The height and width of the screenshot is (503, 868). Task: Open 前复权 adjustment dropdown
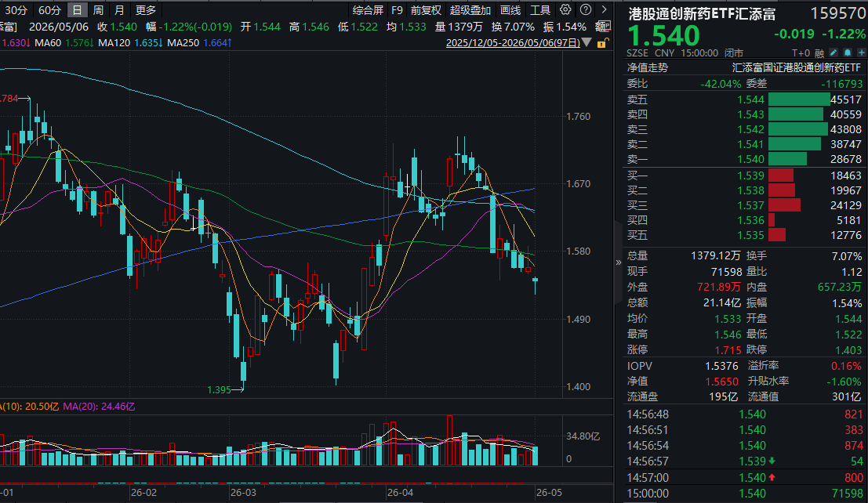pyautogui.click(x=426, y=10)
